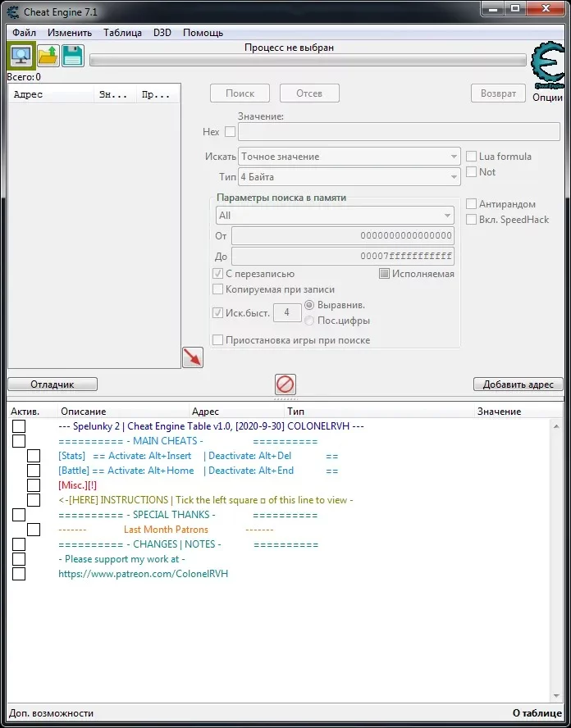Open the Искать scan type dropdown
The image size is (571, 728).
[x=349, y=157]
